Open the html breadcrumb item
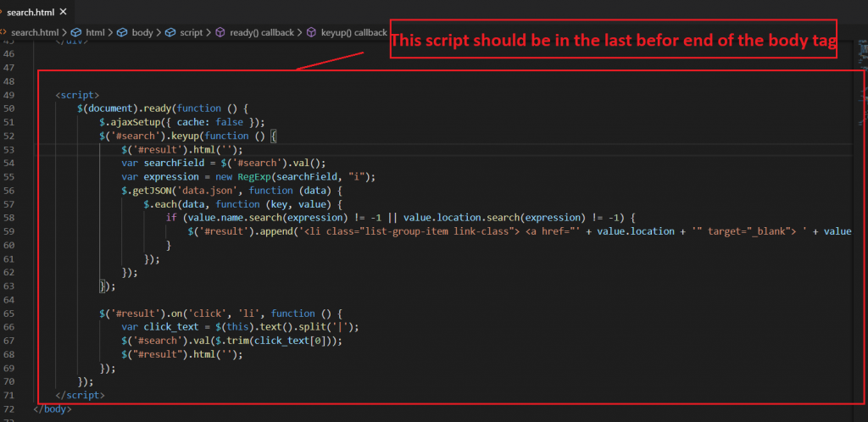The width and height of the screenshot is (868, 422). (95, 32)
